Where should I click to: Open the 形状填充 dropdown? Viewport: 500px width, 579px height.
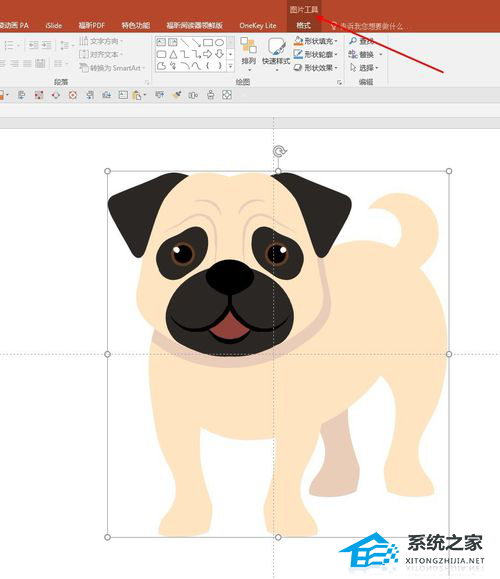coord(316,41)
